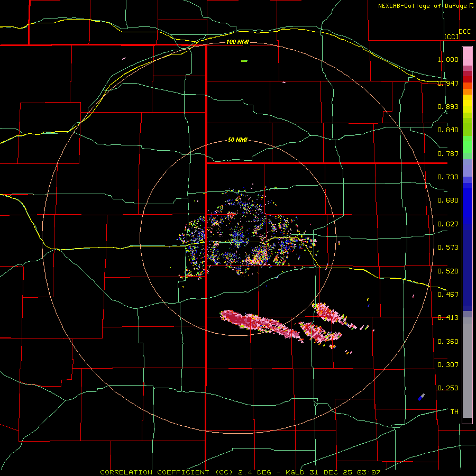
Task: Click the 0.733 color scale value
Action: [x=448, y=177]
